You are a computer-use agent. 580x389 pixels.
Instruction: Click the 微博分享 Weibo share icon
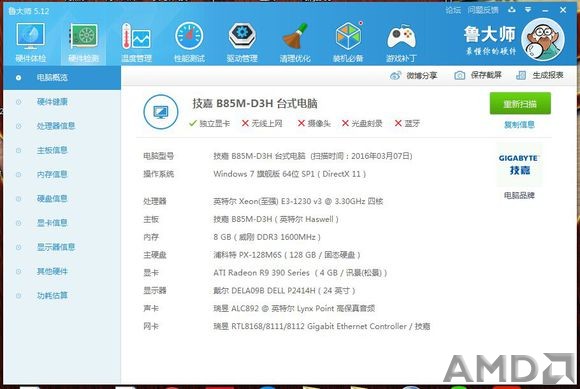click(x=395, y=76)
